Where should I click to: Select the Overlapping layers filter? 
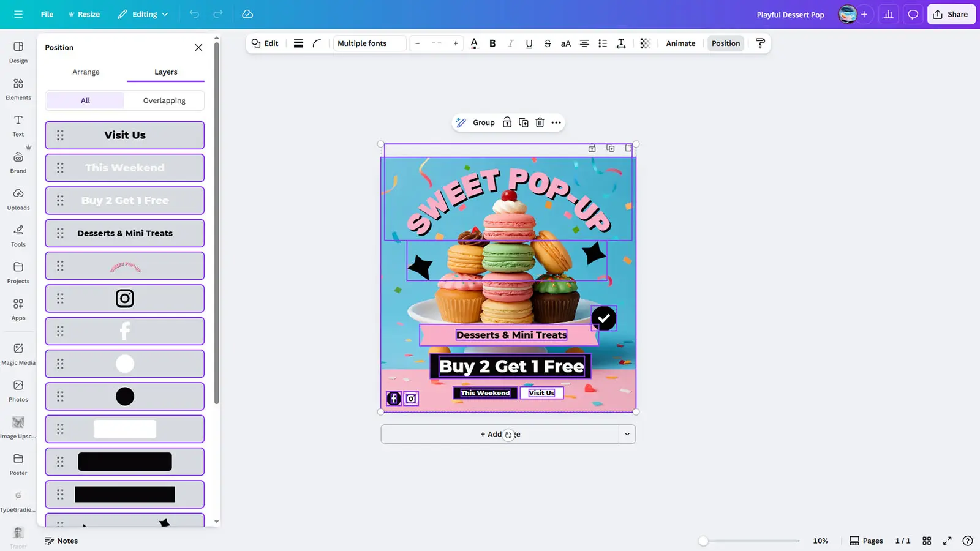164,100
